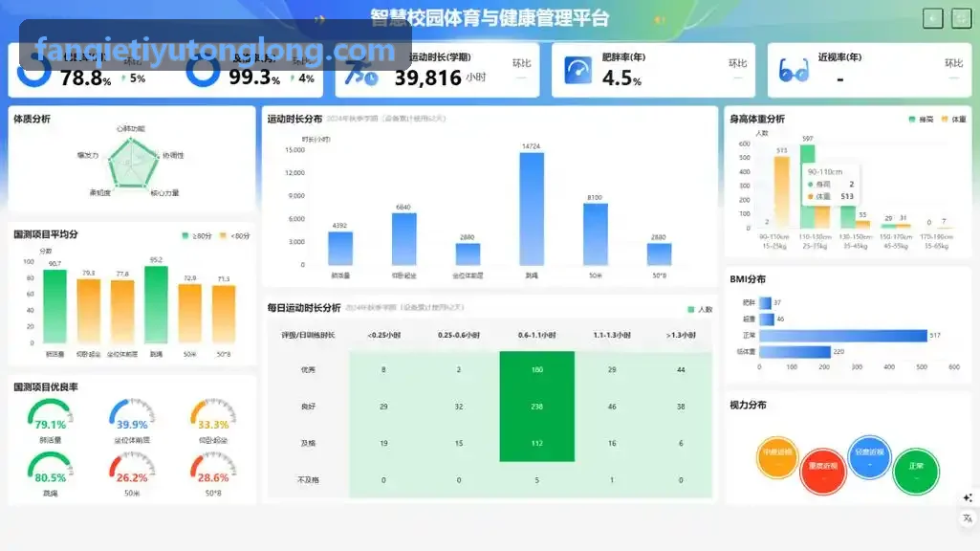Click the 90.7 green bar in 国测项目平均分
The image size is (980, 551).
click(x=54, y=306)
